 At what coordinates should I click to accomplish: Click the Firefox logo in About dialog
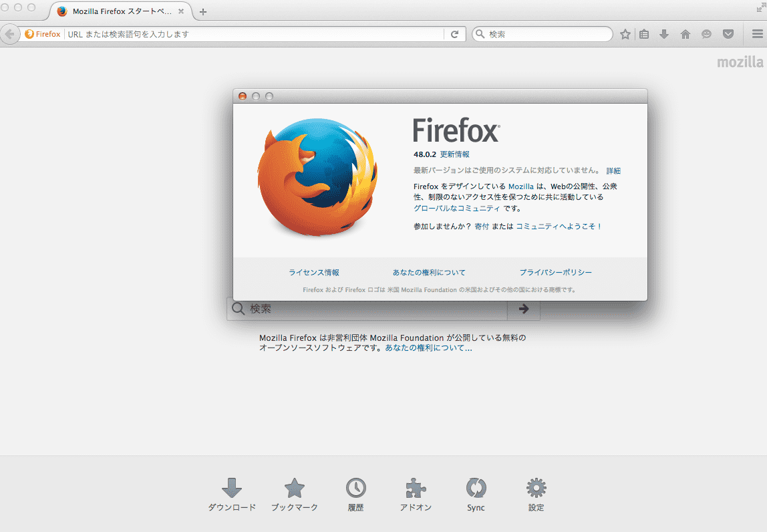(318, 176)
